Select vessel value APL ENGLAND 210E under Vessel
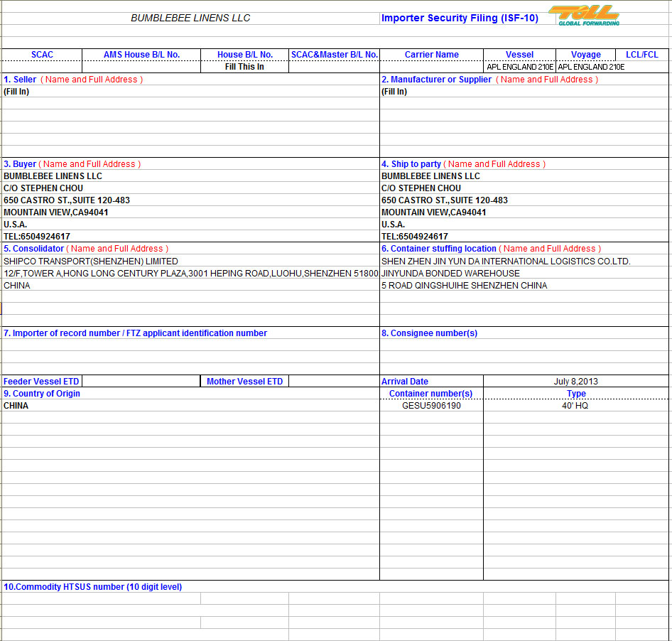The height and width of the screenshot is (641, 672). 520,67
